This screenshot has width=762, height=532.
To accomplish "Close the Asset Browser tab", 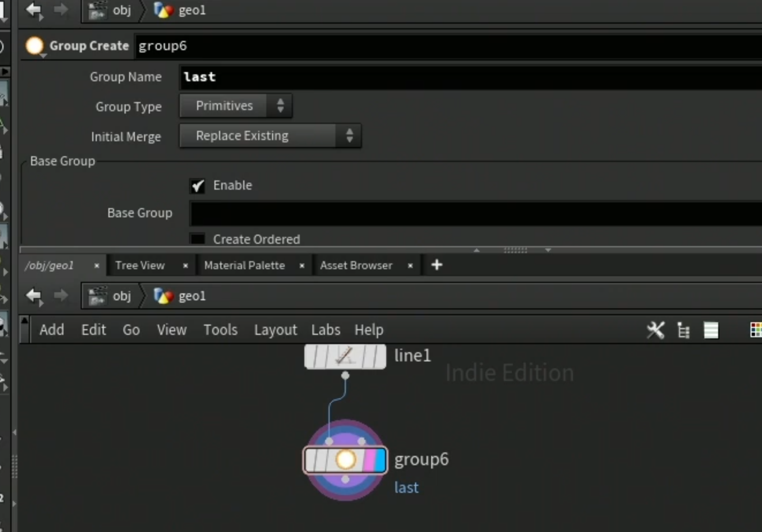I will coord(410,266).
